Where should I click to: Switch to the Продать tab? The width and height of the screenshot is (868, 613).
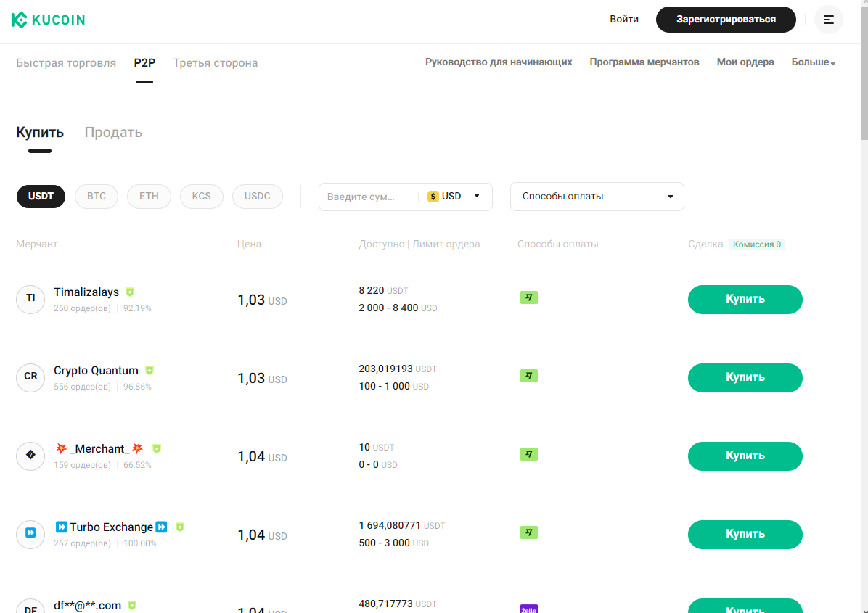[113, 133]
